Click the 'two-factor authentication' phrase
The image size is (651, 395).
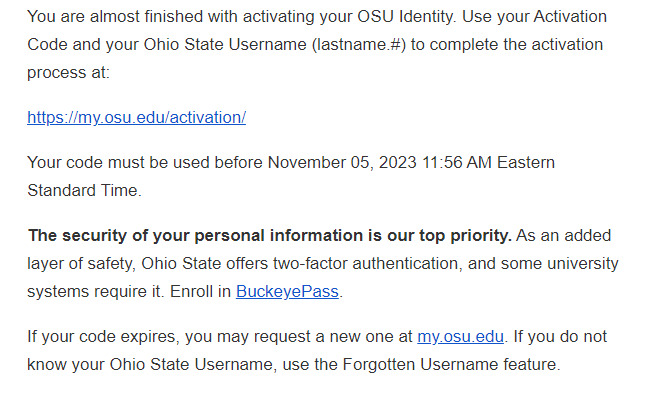(365, 263)
